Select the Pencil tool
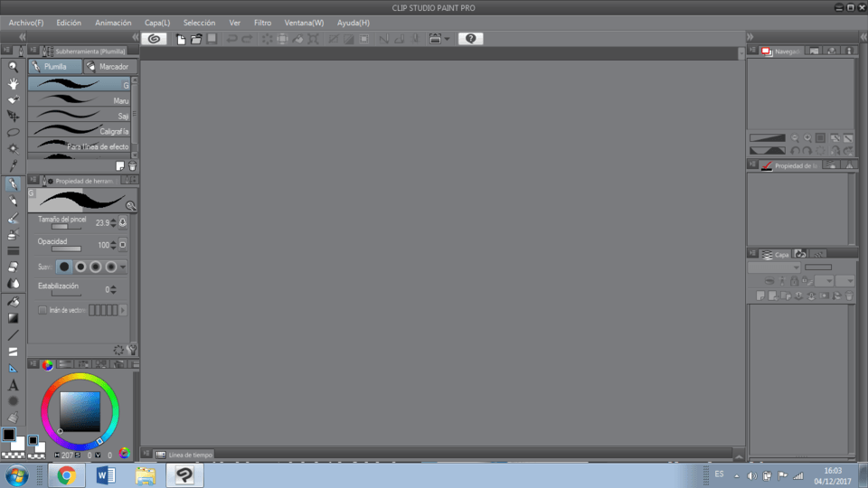This screenshot has width=868, height=488. point(13,201)
